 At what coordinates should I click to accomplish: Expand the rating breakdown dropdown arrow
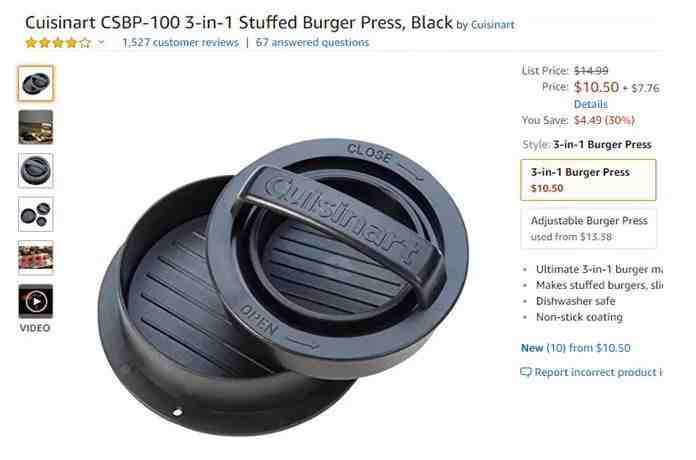click(x=101, y=43)
